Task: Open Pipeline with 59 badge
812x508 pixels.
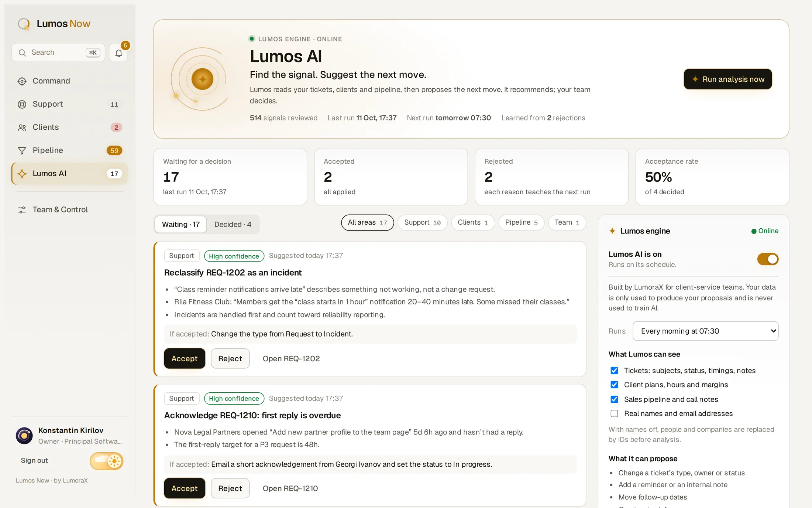Action: (69, 151)
